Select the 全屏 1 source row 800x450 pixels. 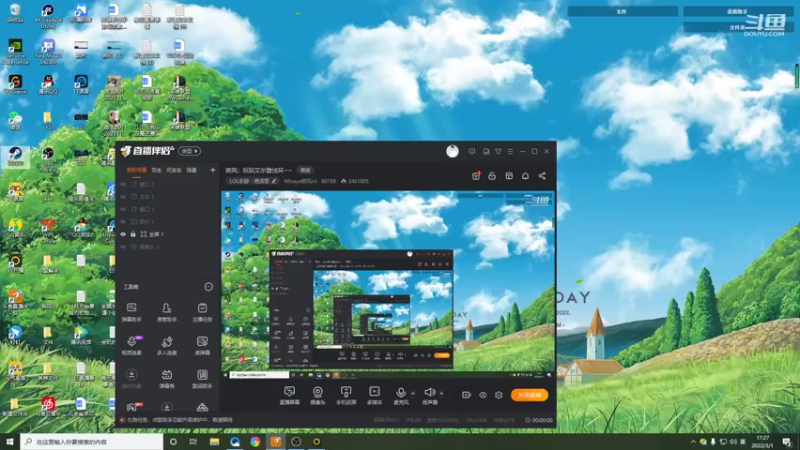point(168,234)
